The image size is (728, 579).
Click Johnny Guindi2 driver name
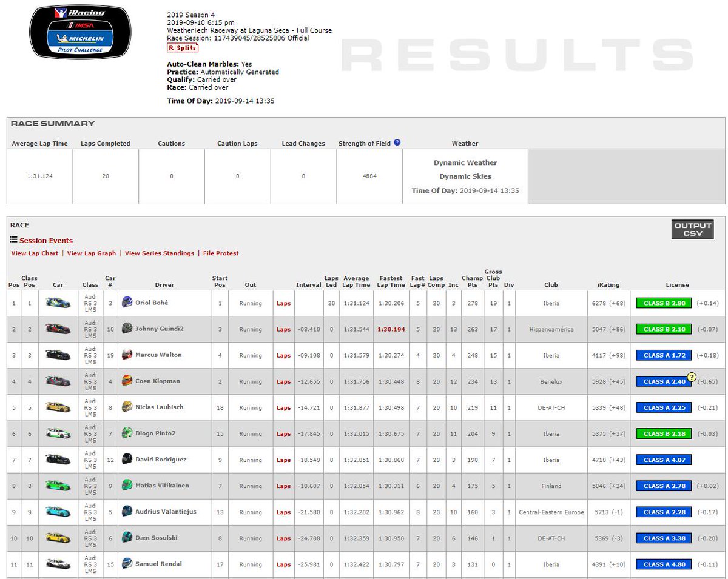tap(159, 329)
